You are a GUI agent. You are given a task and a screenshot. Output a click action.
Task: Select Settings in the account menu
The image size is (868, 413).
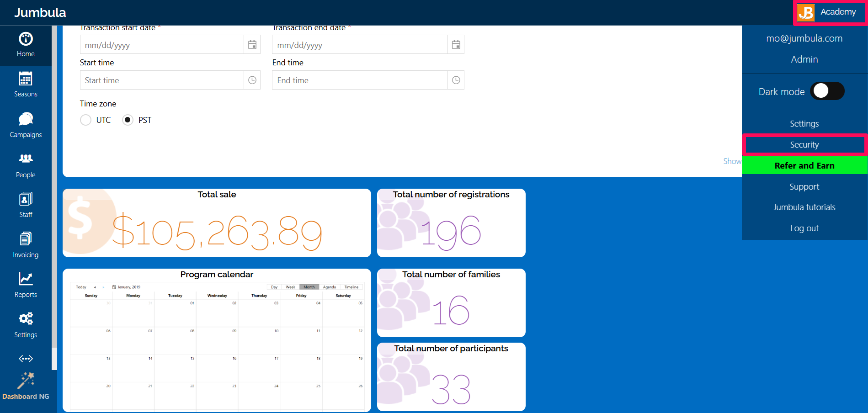(804, 124)
